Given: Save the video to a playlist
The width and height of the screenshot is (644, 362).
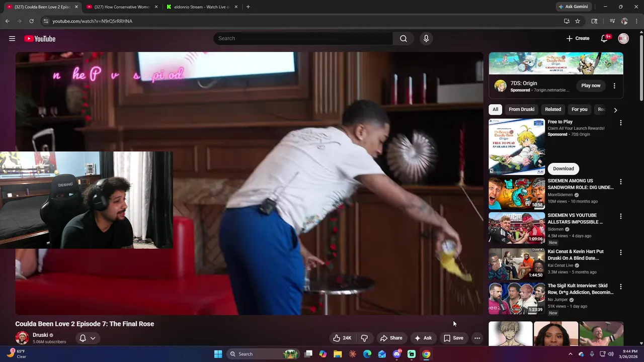Looking at the screenshot, I should (453, 338).
